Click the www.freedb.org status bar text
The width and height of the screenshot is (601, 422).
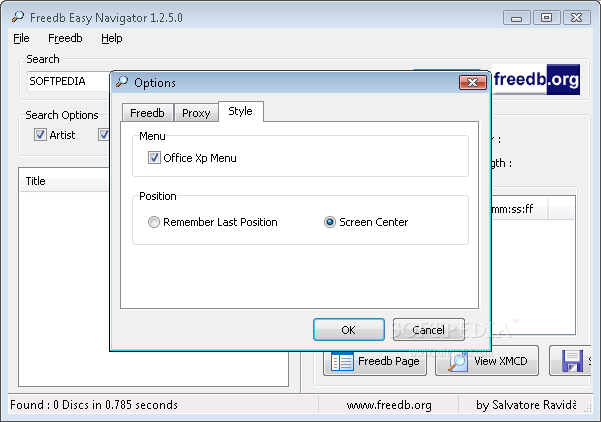coord(389,405)
